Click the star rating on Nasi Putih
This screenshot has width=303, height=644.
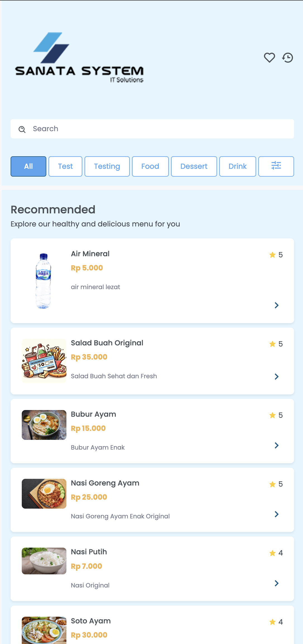(276, 553)
